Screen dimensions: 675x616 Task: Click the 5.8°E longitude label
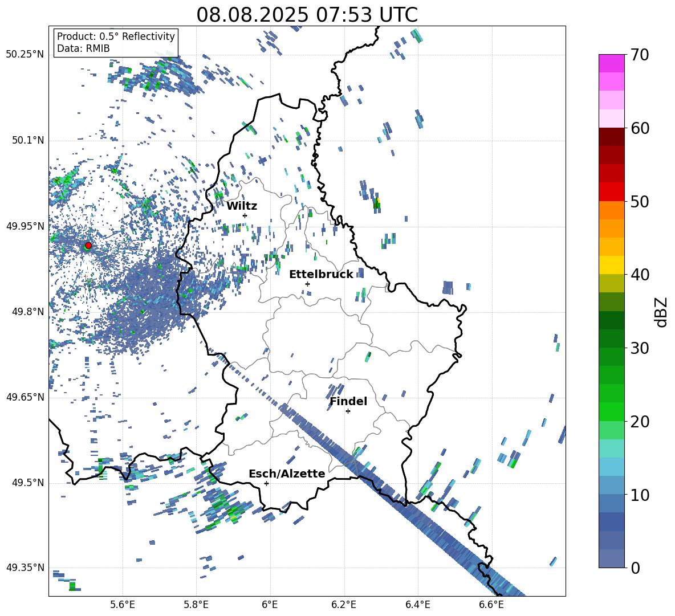[x=196, y=605]
